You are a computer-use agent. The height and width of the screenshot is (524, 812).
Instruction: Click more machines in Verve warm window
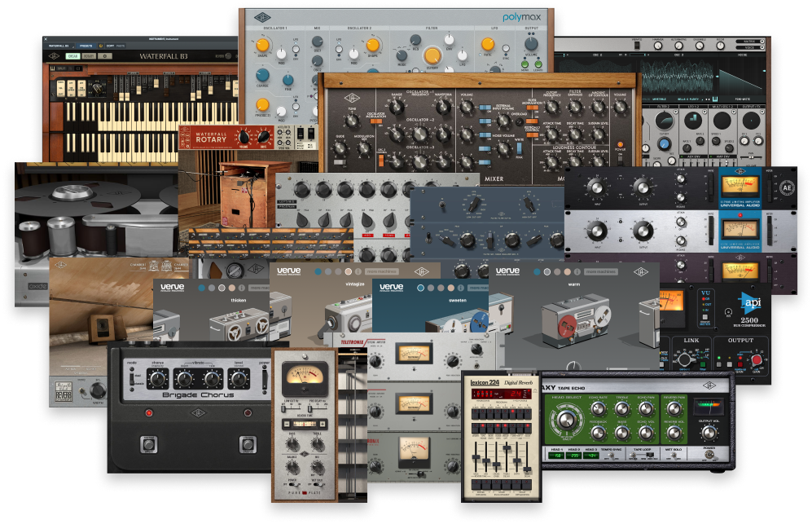click(x=601, y=271)
